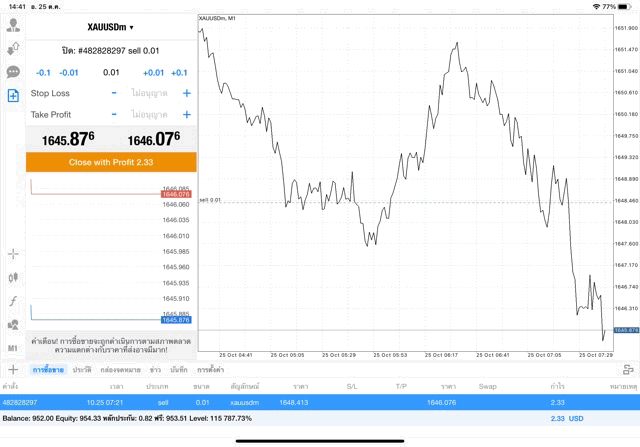This screenshot has height=447, width=640.
Task: Open the quotes/trade arrows icon in sidebar
Action: coord(13,48)
